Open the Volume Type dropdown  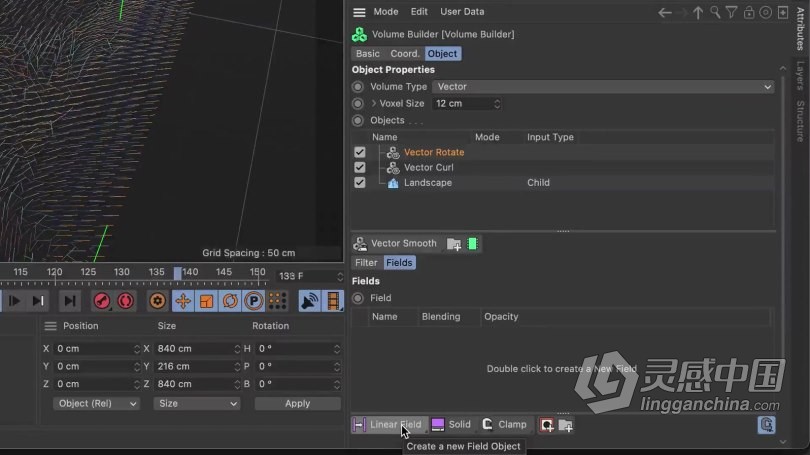pos(603,87)
